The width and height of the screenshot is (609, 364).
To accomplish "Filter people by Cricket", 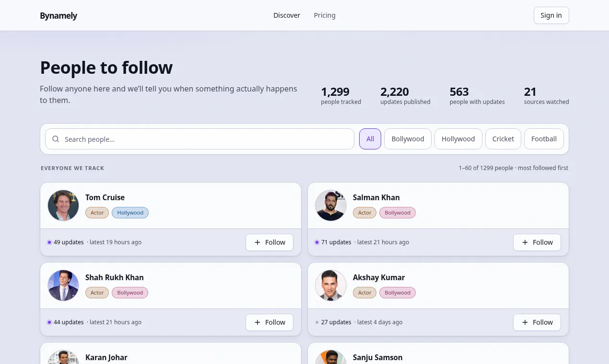I will [x=503, y=139].
